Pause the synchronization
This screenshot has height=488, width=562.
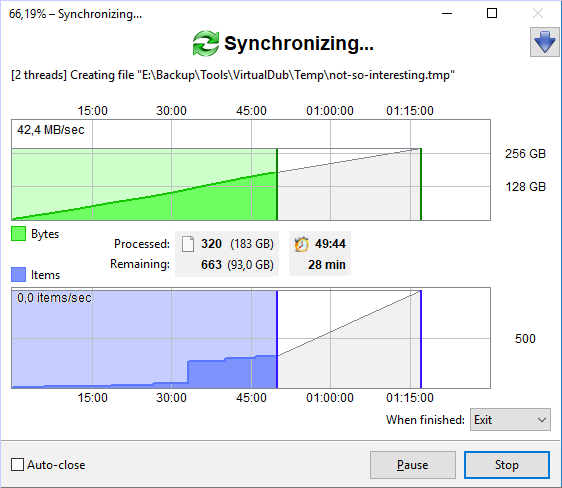point(413,465)
